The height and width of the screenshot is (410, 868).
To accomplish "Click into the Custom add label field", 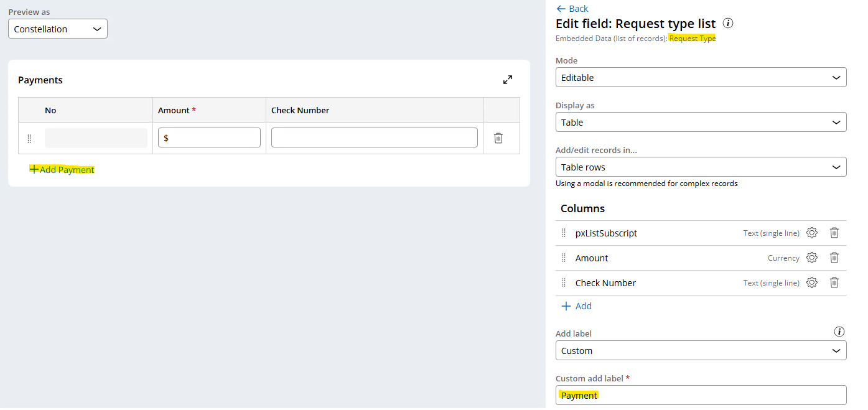I will pos(701,396).
